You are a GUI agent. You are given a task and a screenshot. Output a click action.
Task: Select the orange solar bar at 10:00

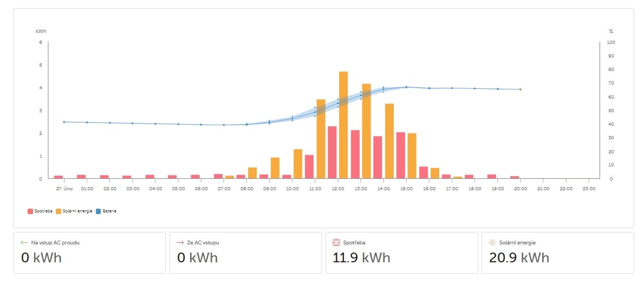[298, 164]
